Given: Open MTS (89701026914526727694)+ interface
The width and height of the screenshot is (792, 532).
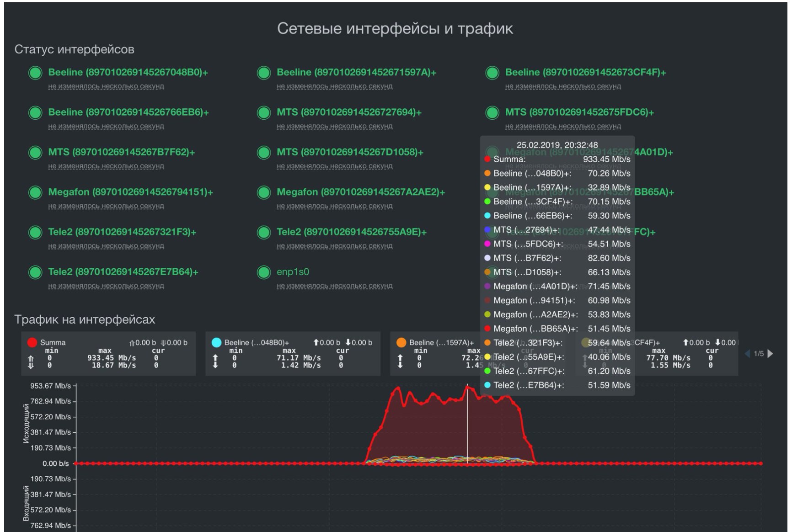Looking at the screenshot, I should point(349,112).
